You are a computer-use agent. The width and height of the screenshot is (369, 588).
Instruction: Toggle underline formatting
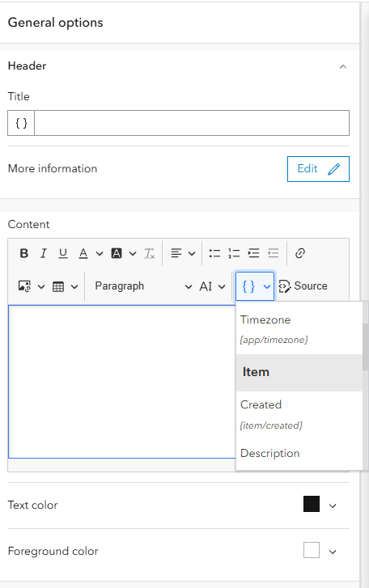63,253
